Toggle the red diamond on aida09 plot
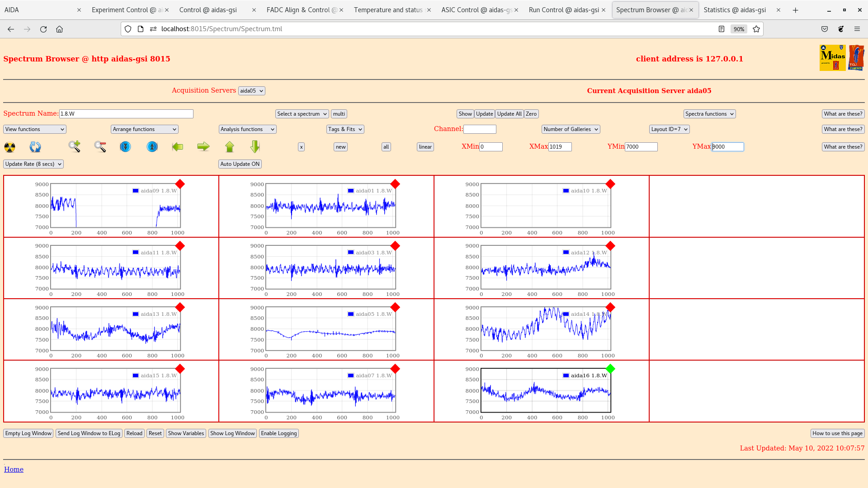This screenshot has width=868, height=488. [x=180, y=184]
